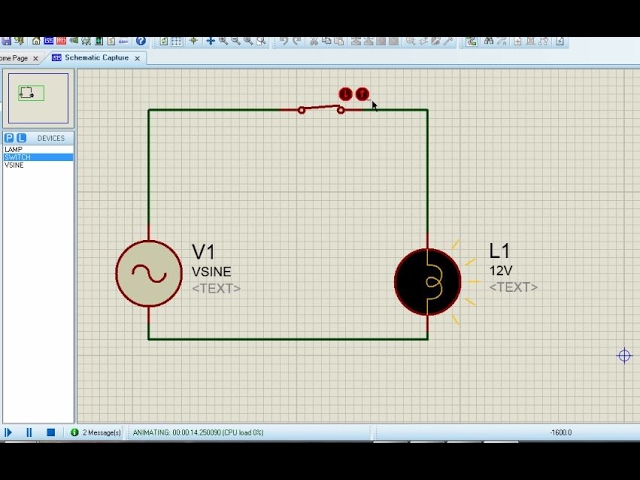Select the L1 lamp symbol
640x480 pixels.
(428, 282)
